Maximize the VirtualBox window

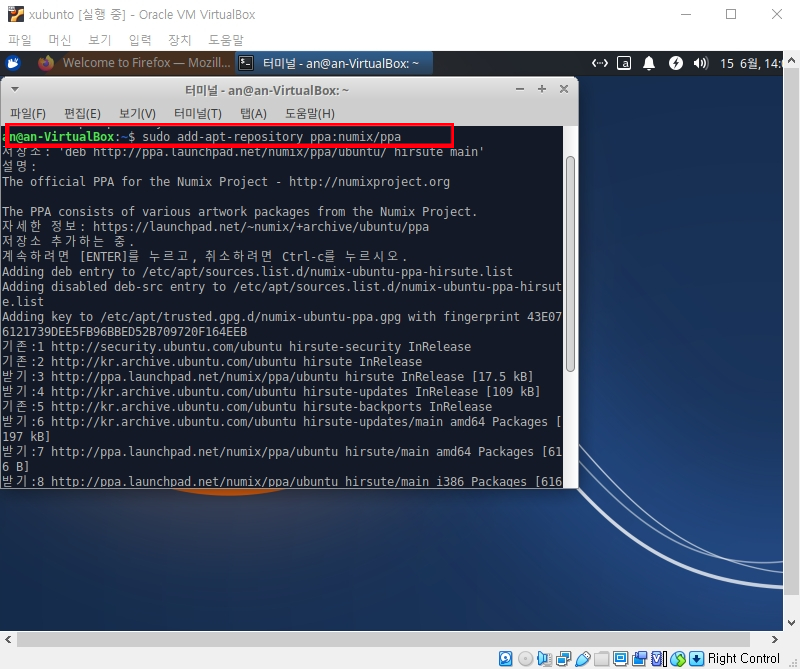click(731, 14)
